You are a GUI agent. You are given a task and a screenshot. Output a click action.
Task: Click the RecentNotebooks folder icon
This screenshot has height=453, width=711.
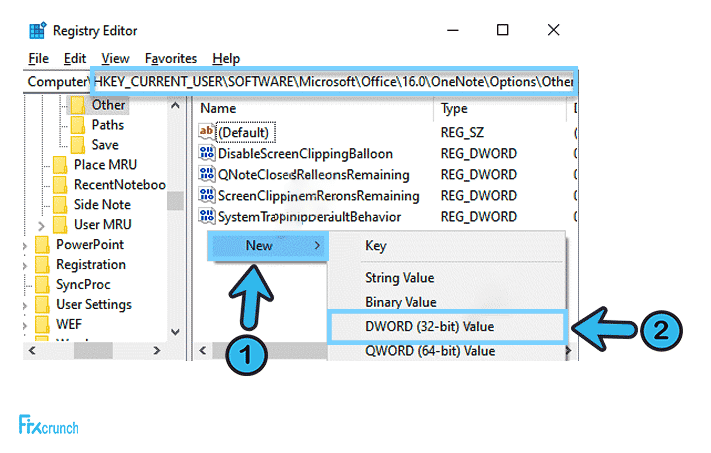(60, 185)
